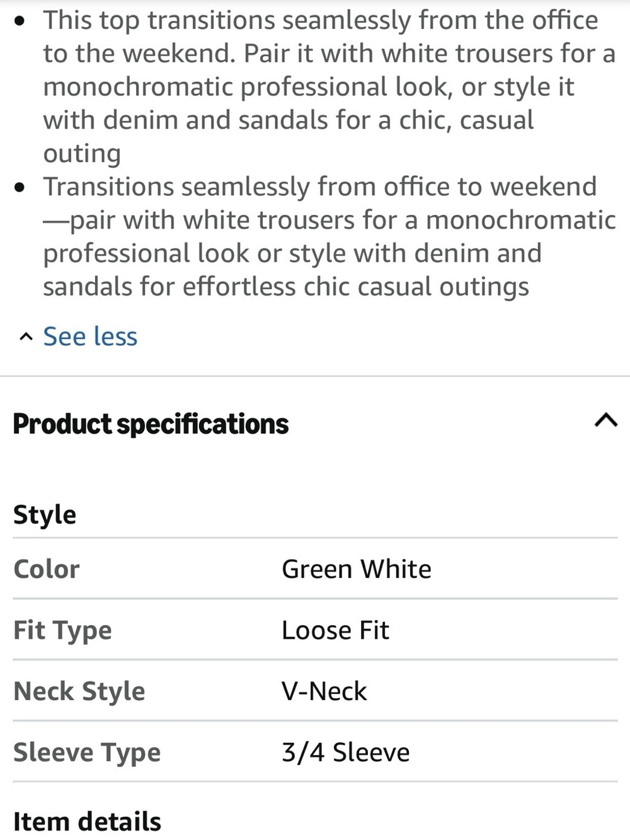The image size is (630, 840).
Task: Select the Item details section heading
Action: 87,822
